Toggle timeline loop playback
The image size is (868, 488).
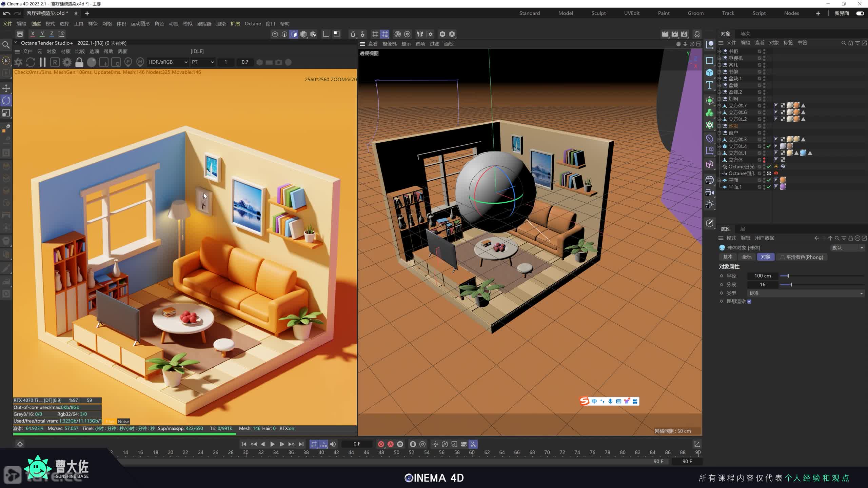pos(314,444)
